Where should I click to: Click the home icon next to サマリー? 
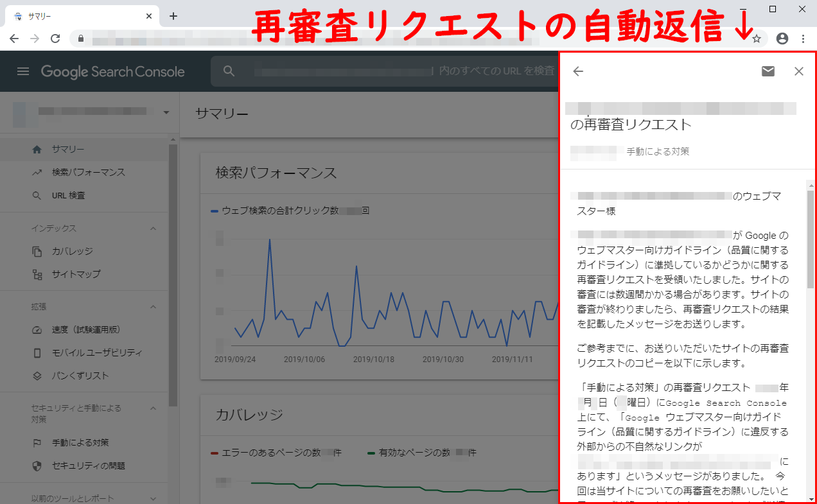[37, 149]
